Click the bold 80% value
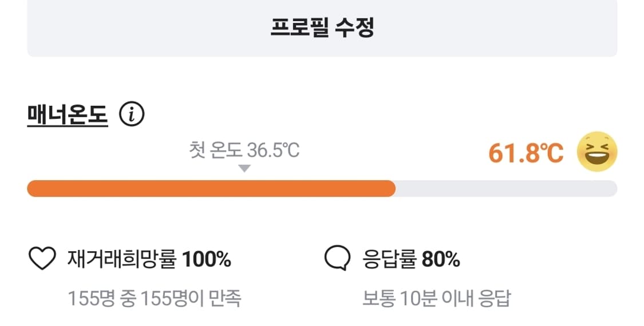The image size is (644, 326). tap(441, 260)
